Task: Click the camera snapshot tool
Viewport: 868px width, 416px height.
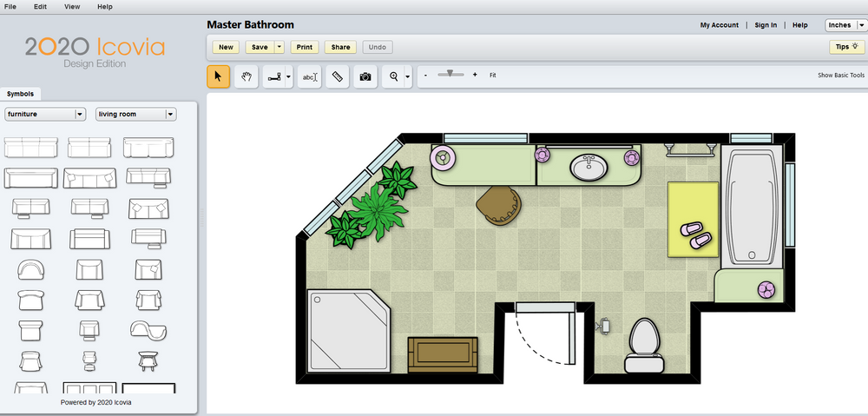Action: 365,76
